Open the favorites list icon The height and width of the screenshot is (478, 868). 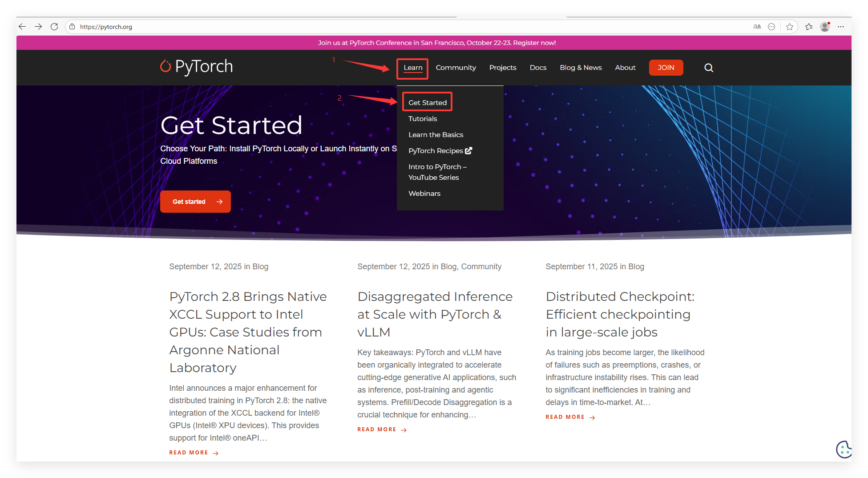(x=809, y=27)
